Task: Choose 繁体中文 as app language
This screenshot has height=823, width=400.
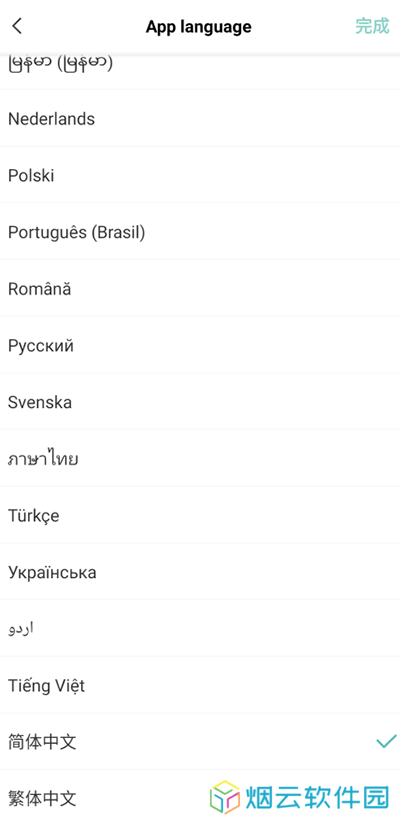Action: click(200, 797)
